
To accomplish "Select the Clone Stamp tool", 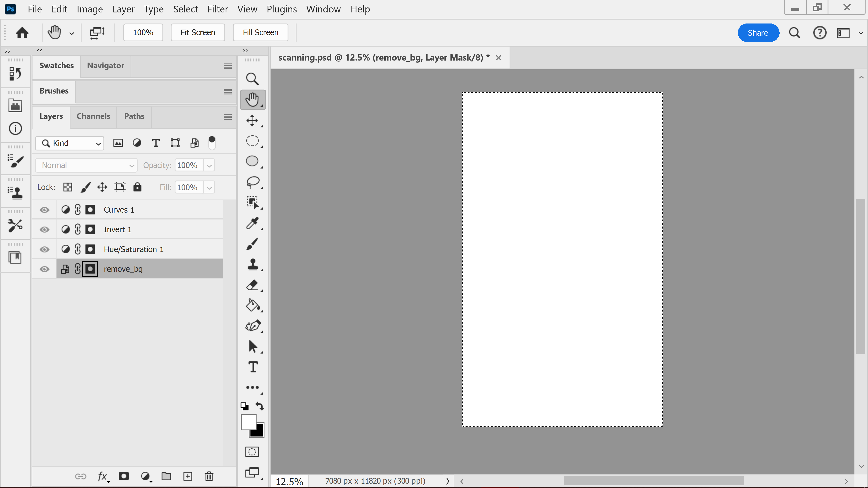I will pyautogui.click(x=252, y=264).
